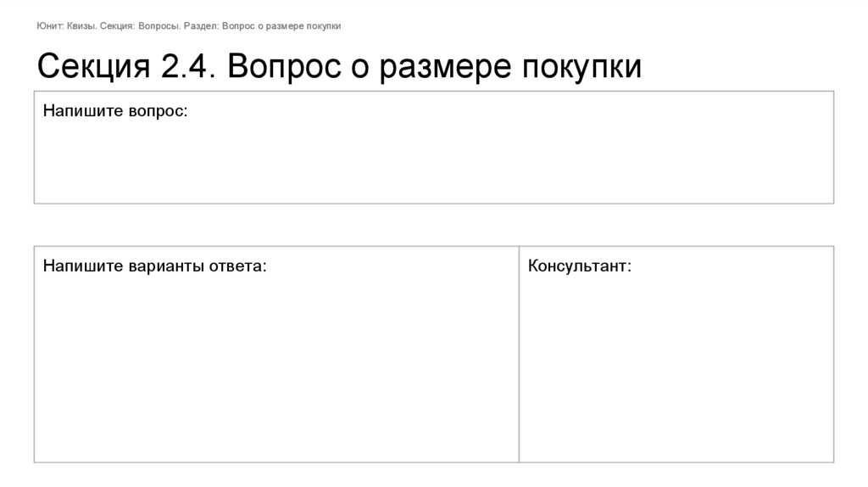Click the word "Вопрос" in the large heading
The width and height of the screenshot is (868, 487).
tap(282, 67)
